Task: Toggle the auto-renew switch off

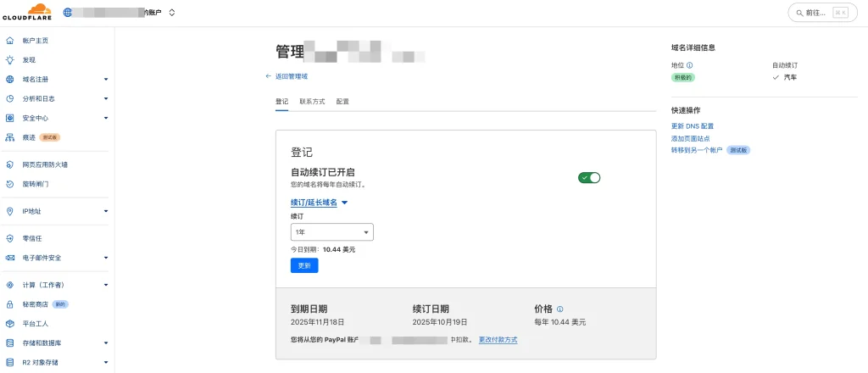Action: coord(589,178)
